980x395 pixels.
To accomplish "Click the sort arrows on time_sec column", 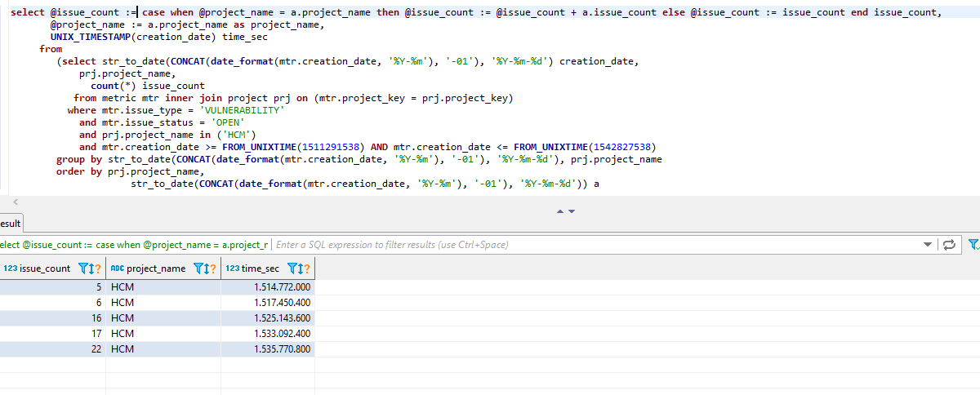I will click(x=300, y=269).
